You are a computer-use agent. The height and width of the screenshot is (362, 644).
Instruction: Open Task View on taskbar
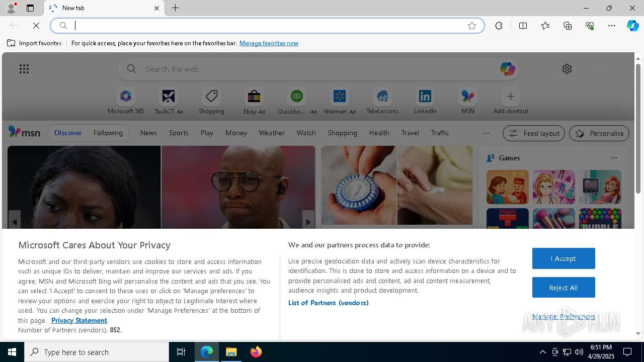pos(181,352)
